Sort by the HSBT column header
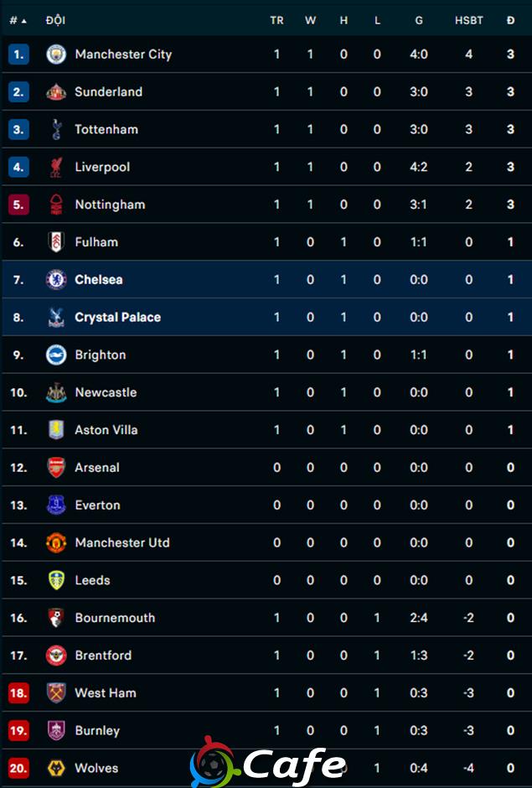Viewport: 532px width, 788px height. click(468, 21)
